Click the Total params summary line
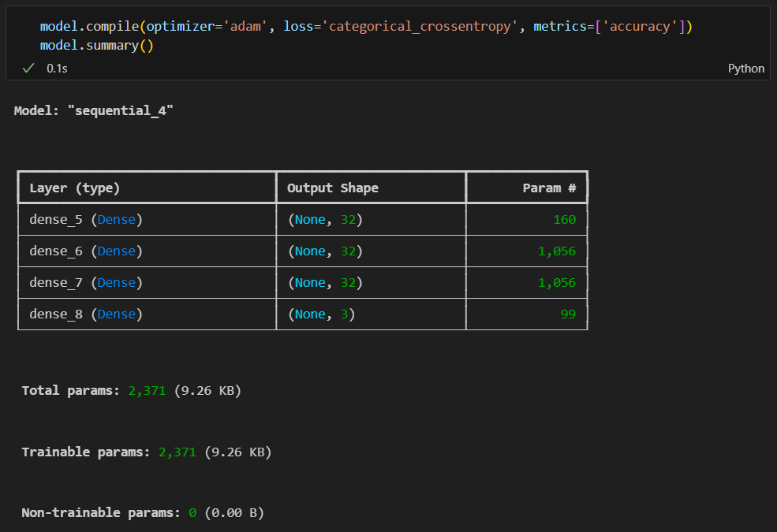 [131, 390]
